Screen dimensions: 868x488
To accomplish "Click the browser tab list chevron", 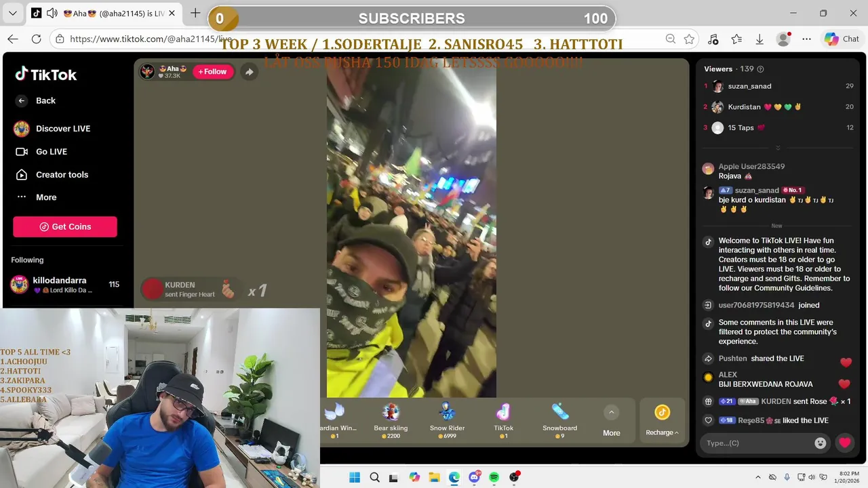I will click(x=13, y=13).
